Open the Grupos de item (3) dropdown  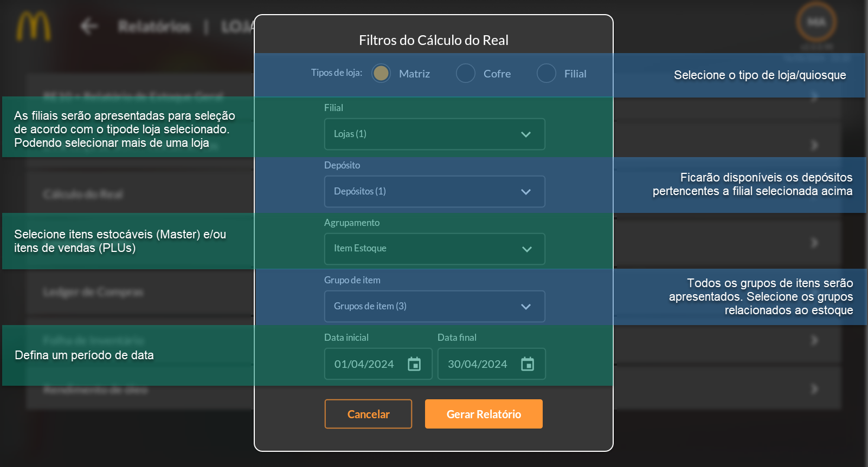click(x=435, y=306)
